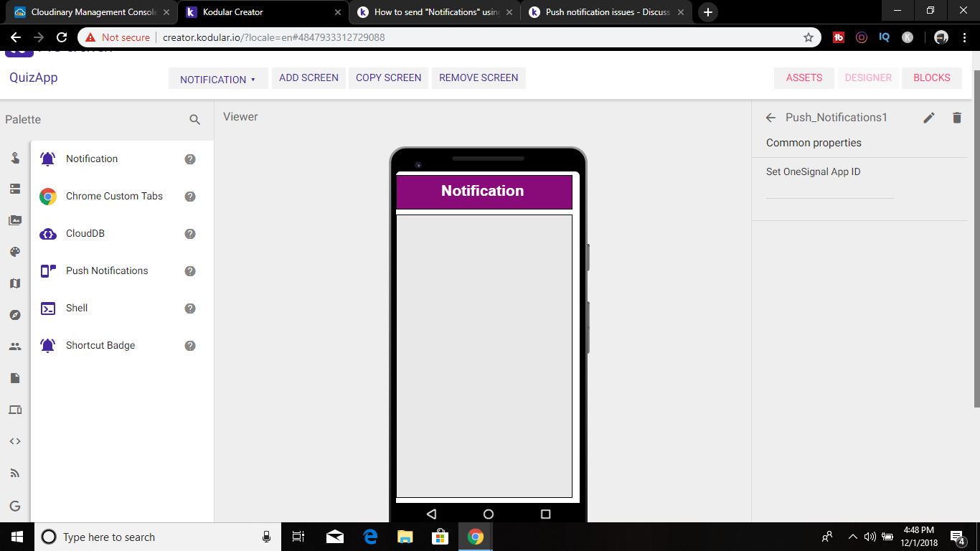Click REMOVE SCREEN button
Viewport: 980px width, 551px height.
tap(479, 78)
